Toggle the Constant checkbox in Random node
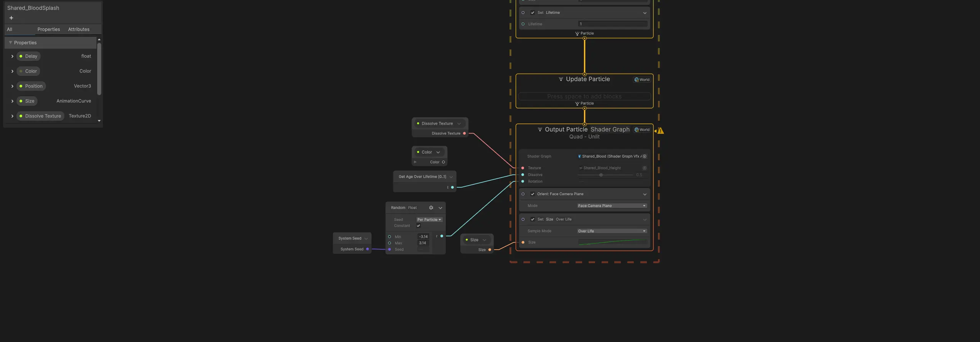Viewport: 980px width, 342px height. tap(419, 226)
